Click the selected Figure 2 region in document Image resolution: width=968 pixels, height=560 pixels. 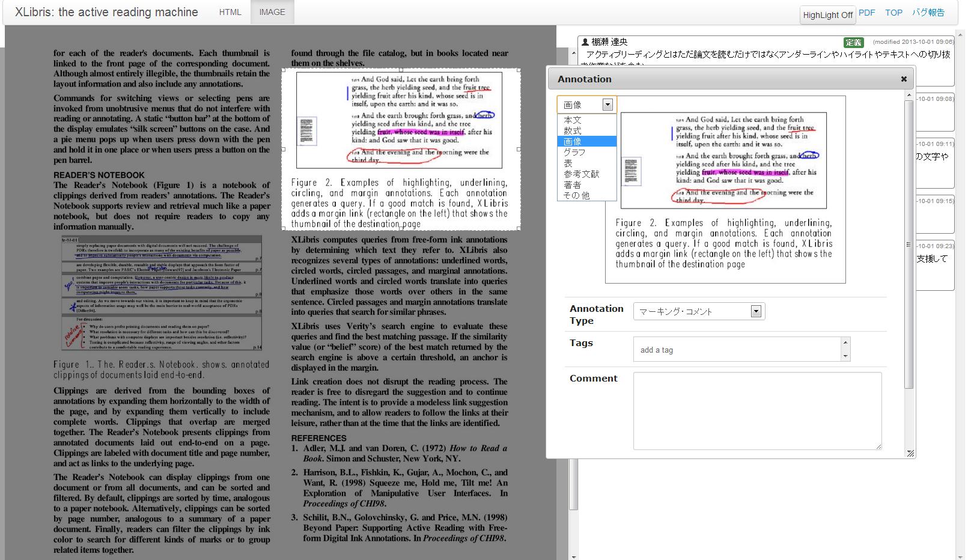[401, 149]
